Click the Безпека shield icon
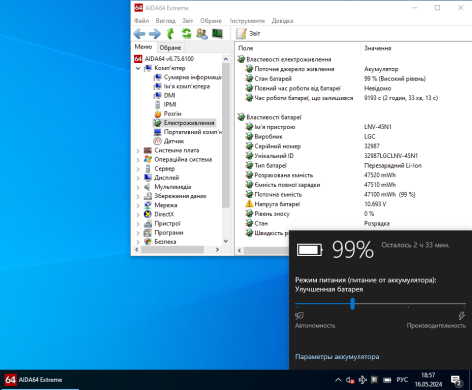The image size is (472, 390). [148, 242]
